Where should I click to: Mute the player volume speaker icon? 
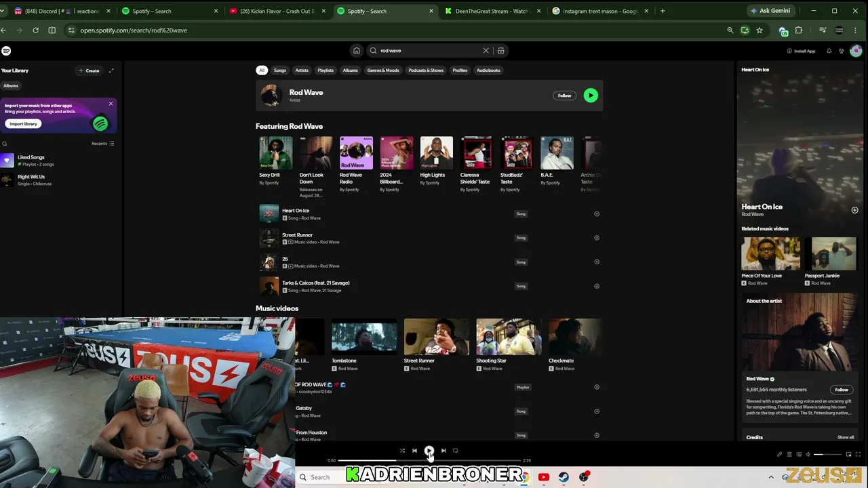[x=808, y=454]
